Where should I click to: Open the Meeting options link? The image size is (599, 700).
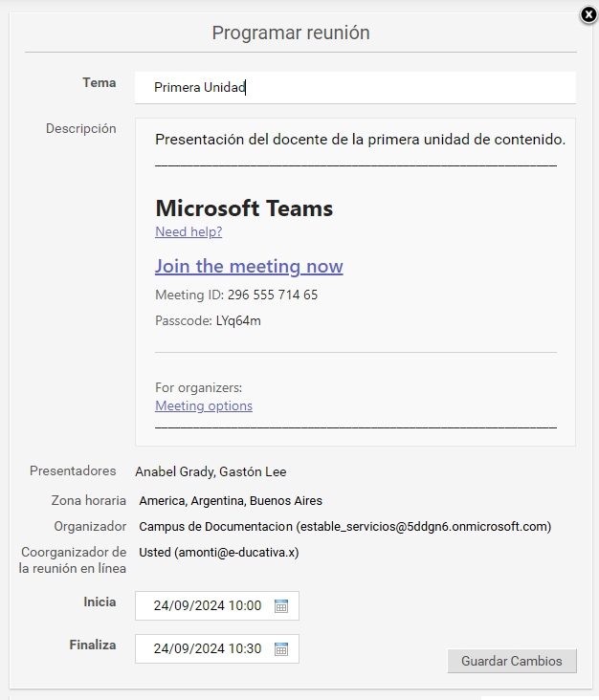[x=204, y=405]
